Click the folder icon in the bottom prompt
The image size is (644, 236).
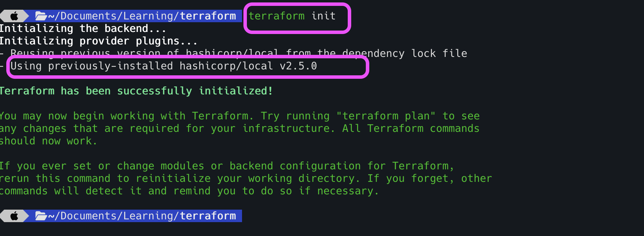(x=41, y=216)
